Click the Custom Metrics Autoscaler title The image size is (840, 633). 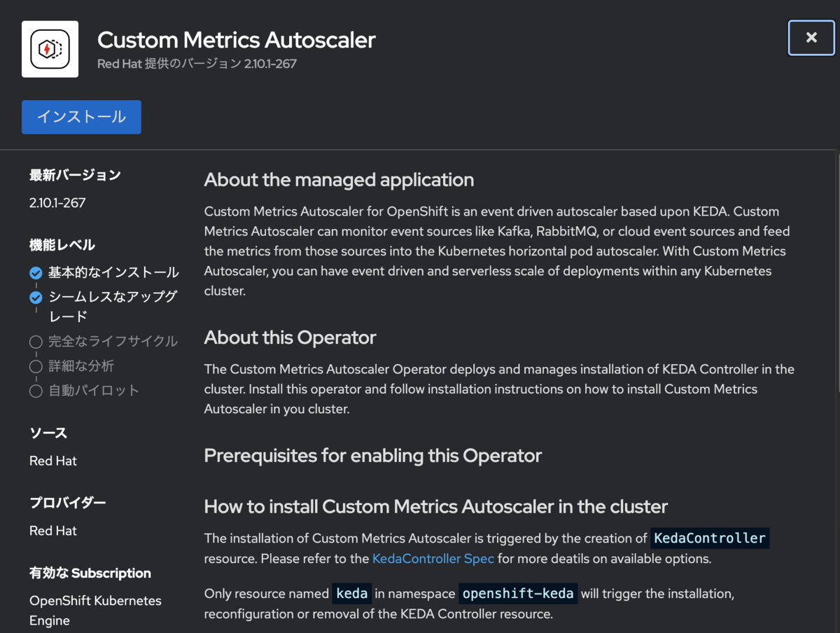236,40
